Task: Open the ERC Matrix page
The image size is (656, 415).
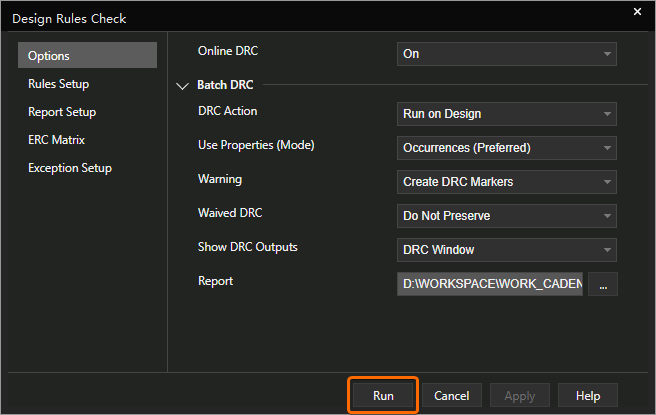Action: point(56,140)
